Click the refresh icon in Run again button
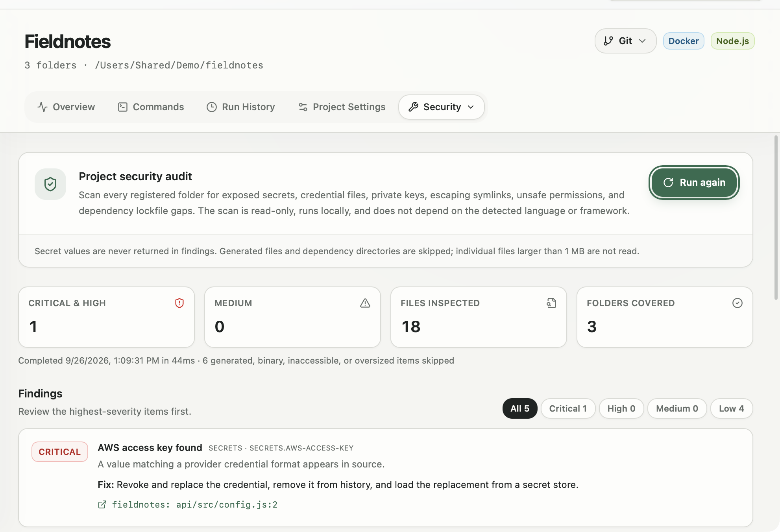 668,183
